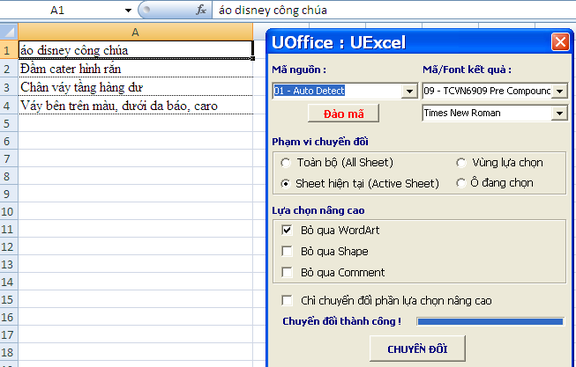Viewport: 576px width, 367px height.
Task: Enable Bỏ qua Shape checkbox
Action: (x=287, y=251)
